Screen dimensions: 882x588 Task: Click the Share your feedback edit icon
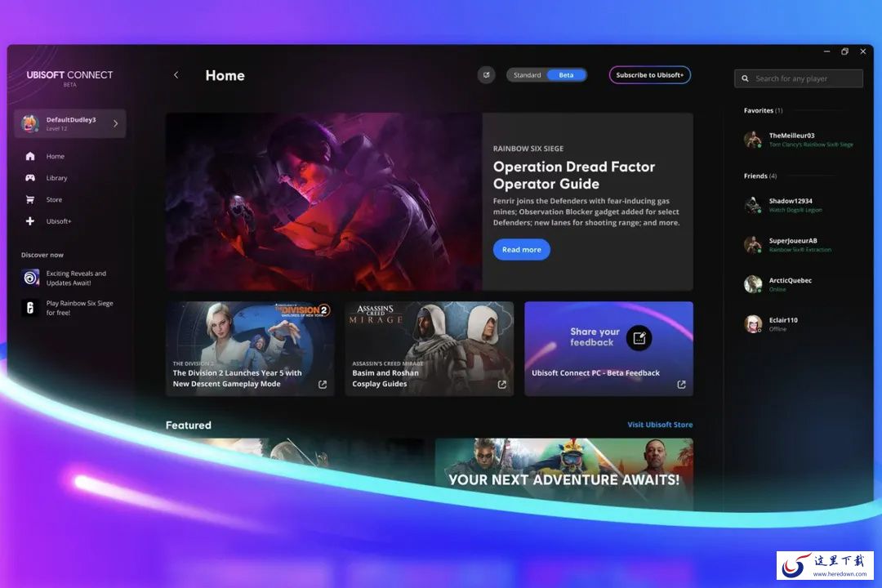pyautogui.click(x=639, y=337)
